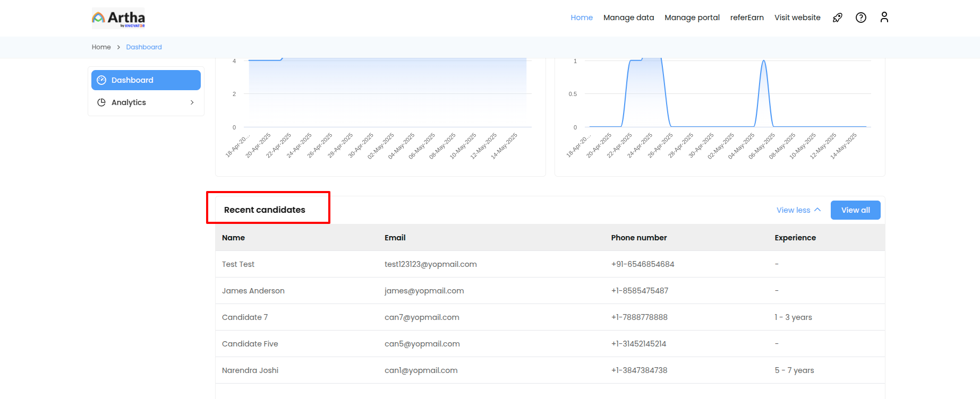Viewport: 980px width, 399px height.
Task: Click the Dashboard gauge icon in sidebar
Action: pos(101,80)
